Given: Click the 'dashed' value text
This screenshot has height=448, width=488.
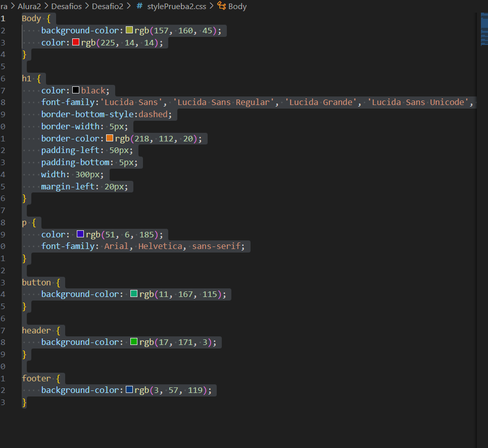Looking at the screenshot, I should pos(153,115).
